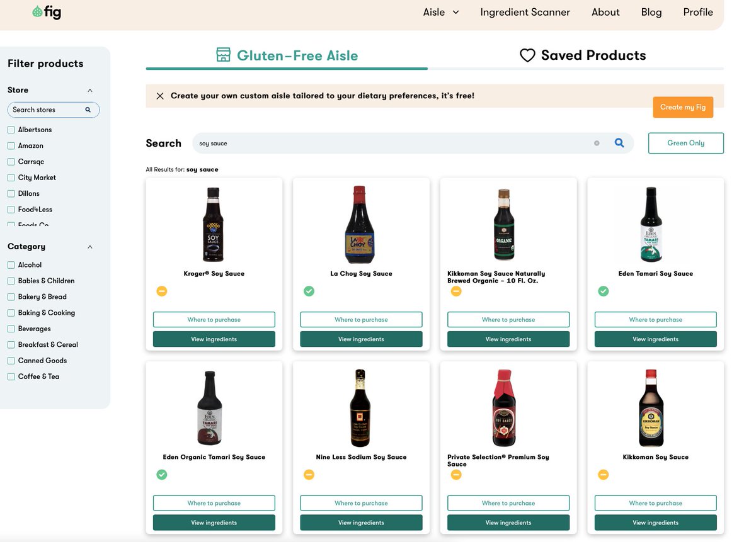The height and width of the screenshot is (542, 756).
Task: Enable the Carrsqc store checkbox
Action: (11, 162)
